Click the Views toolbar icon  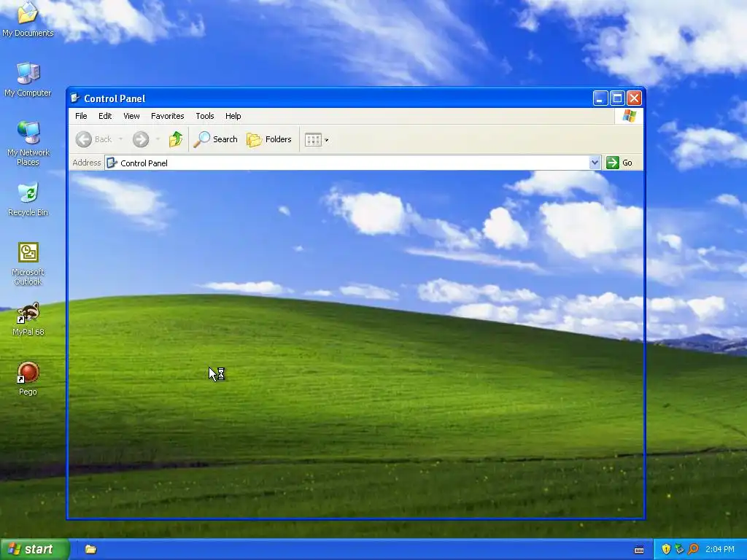(x=313, y=139)
